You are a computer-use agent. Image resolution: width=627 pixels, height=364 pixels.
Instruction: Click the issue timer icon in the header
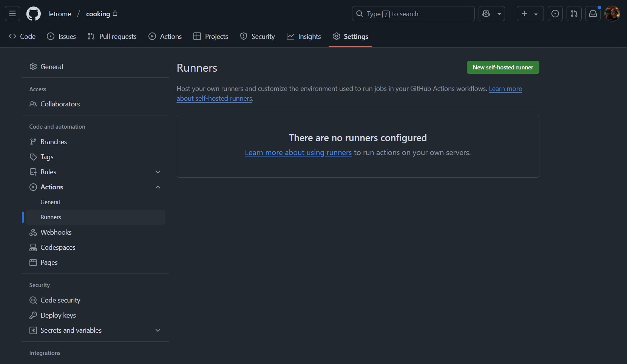click(555, 14)
